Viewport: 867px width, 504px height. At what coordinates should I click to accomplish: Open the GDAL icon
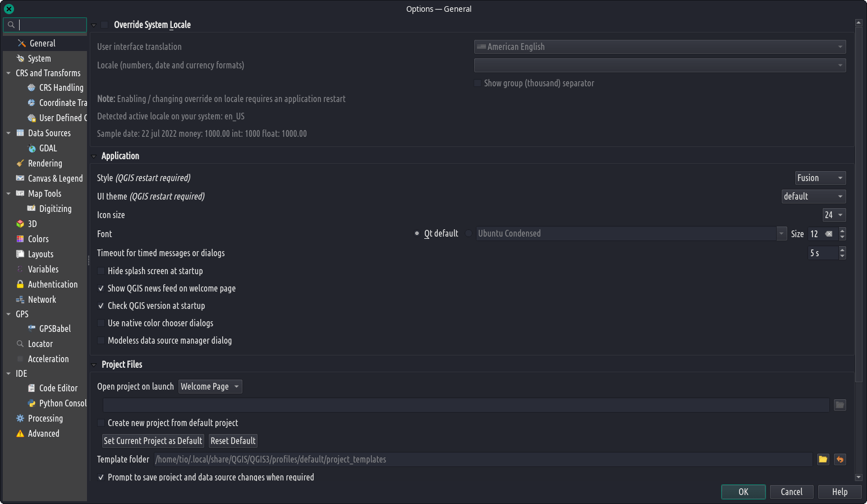(31, 148)
